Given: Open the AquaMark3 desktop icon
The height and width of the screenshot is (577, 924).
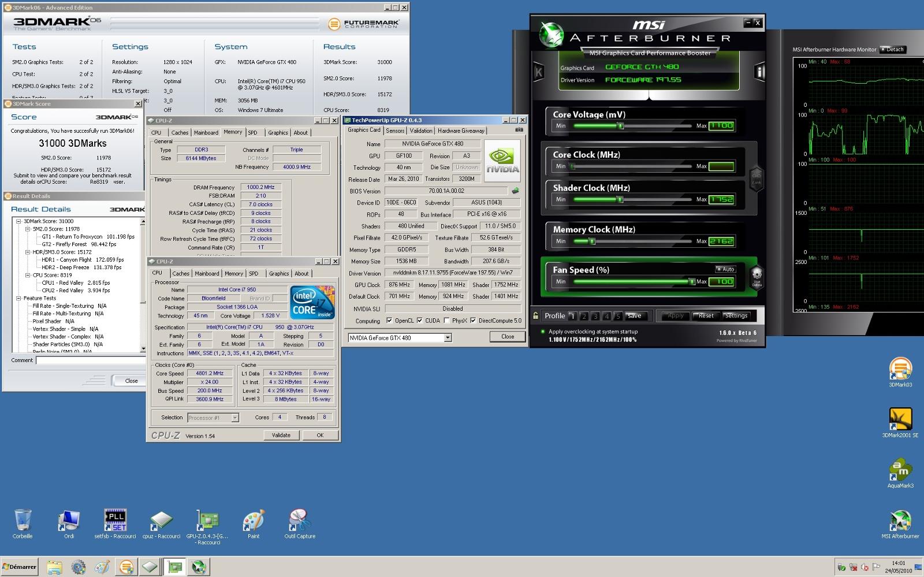Looking at the screenshot, I should point(900,473).
